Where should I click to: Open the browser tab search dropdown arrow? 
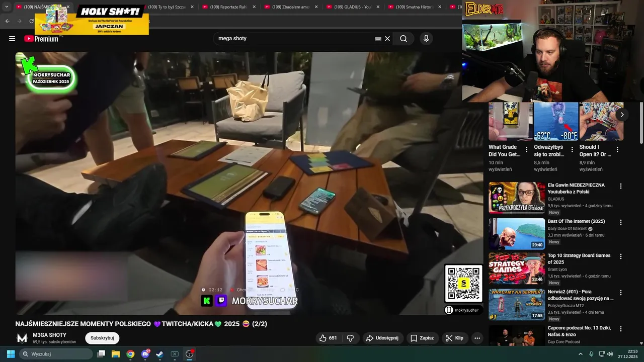[x=7, y=7]
